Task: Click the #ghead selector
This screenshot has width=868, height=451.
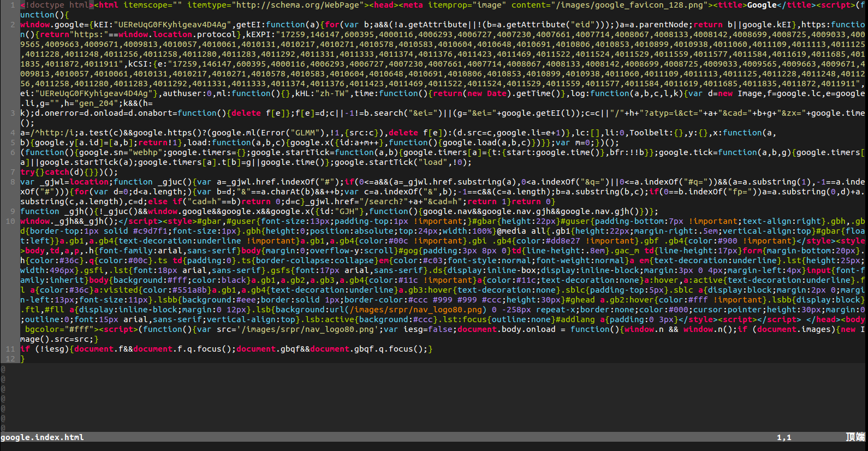Action: coord(580,300)
